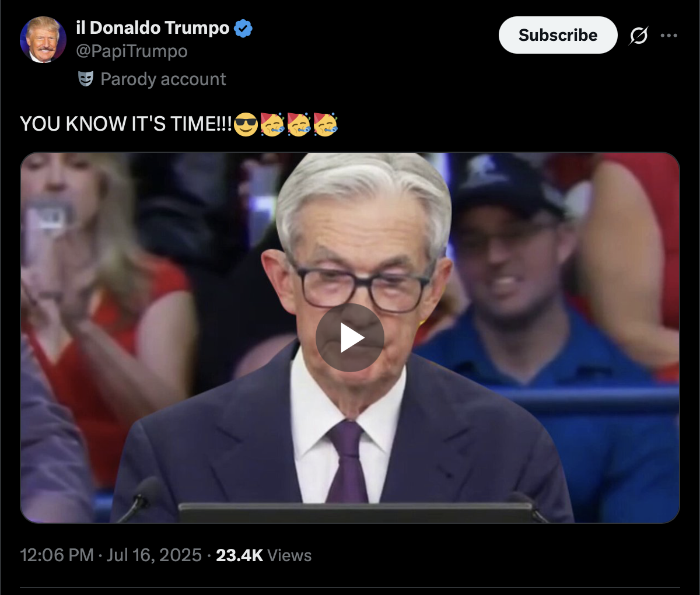Click the Jul 16, 2025 date
700x595 pixels.
coord(155,555)
